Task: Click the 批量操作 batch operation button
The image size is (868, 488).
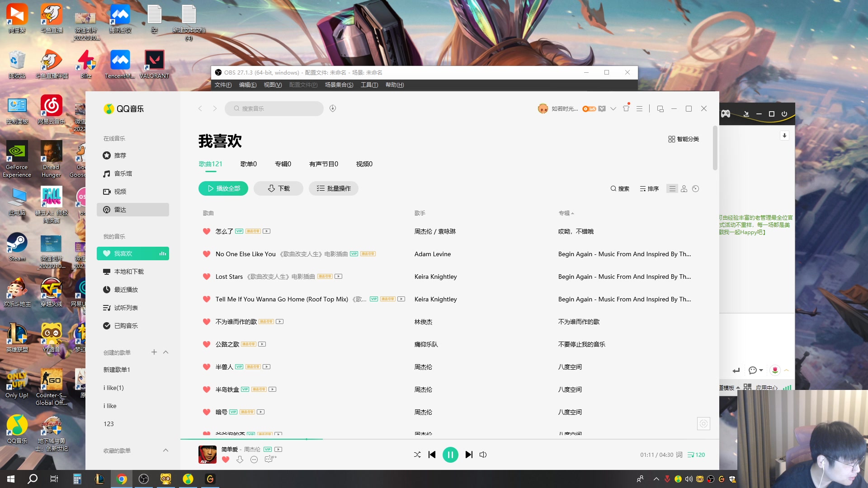Action: (x=334, y=188)
